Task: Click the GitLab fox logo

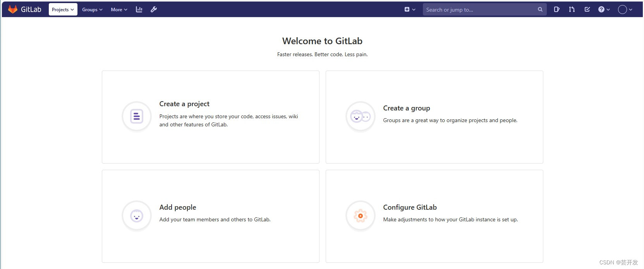Action: pos(13,9)
